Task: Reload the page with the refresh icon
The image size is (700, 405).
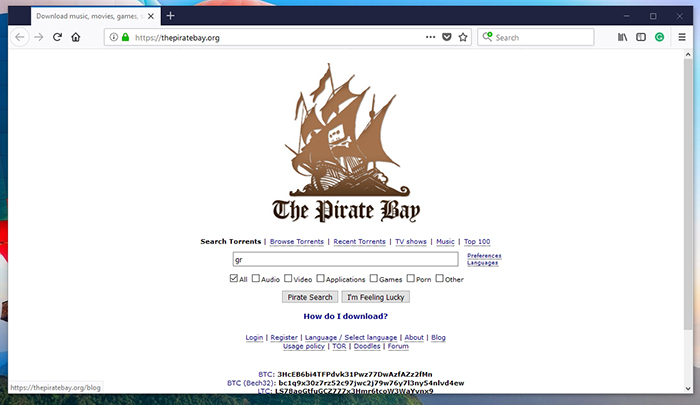Action: click(x=57, y=37)
